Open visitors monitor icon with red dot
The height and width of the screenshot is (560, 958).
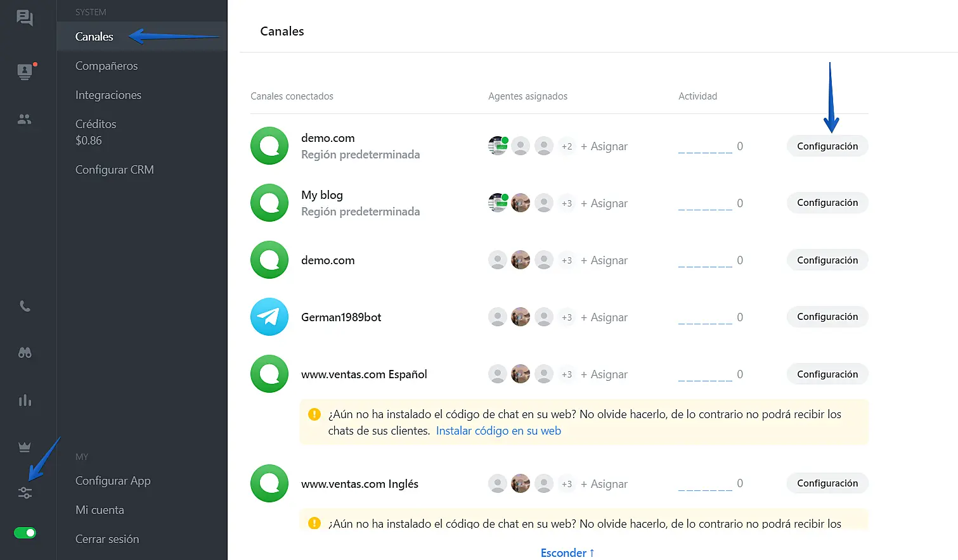(x=25, y=71)
